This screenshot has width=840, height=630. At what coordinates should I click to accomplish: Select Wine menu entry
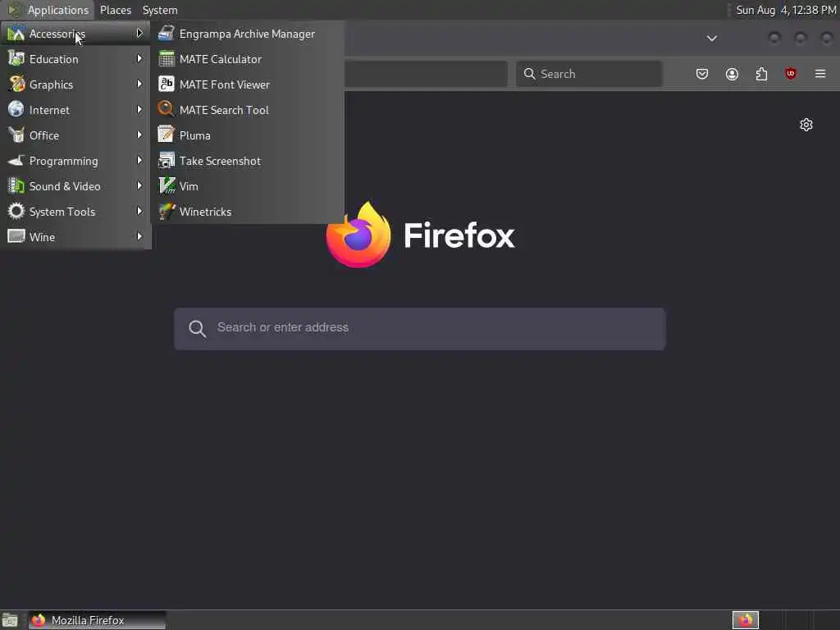click(75, 236)
